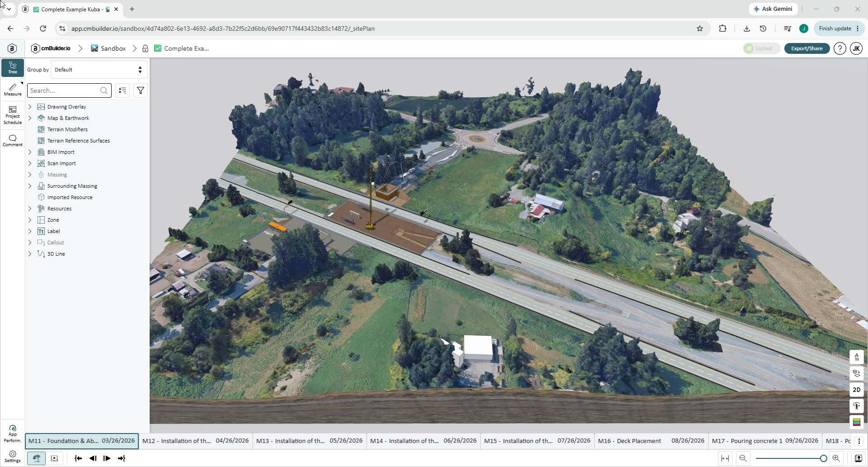This screenshot has width=868, height=467.
Task: Activate the orbit-around-person view button
Action: pyautogui.click(x=857, y=406)
